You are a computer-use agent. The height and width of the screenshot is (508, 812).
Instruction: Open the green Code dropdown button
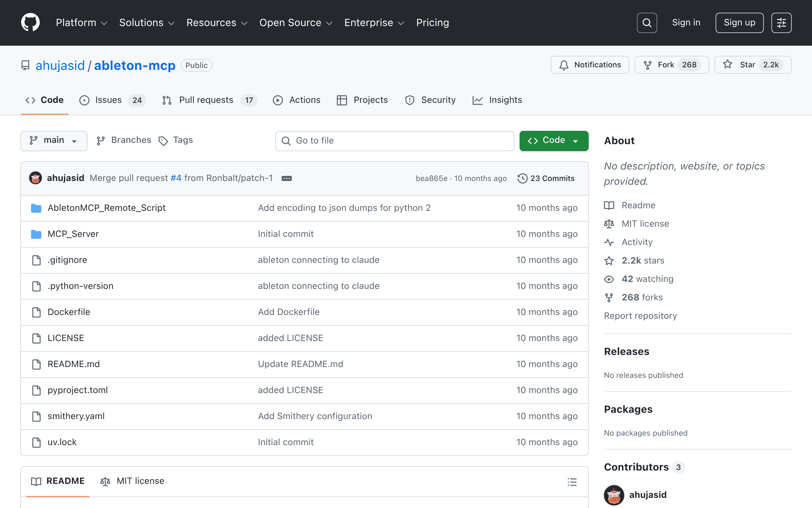[553, 141]
